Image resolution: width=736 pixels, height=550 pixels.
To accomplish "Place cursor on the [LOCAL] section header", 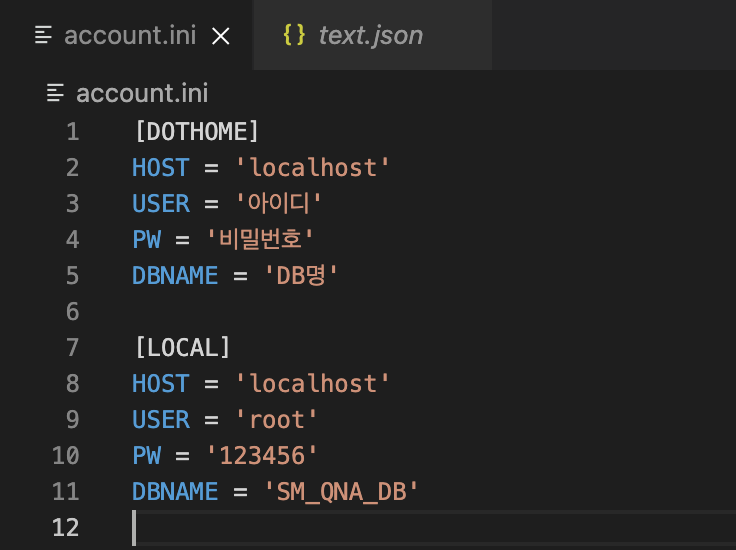I will 182,348.
